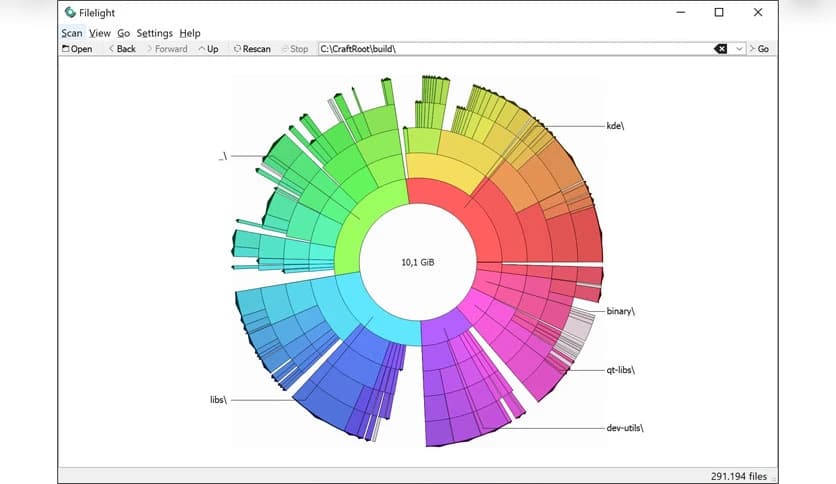The image size is (836, 484).
Task: Open the Help menu
Action: (x=190, y=33)
